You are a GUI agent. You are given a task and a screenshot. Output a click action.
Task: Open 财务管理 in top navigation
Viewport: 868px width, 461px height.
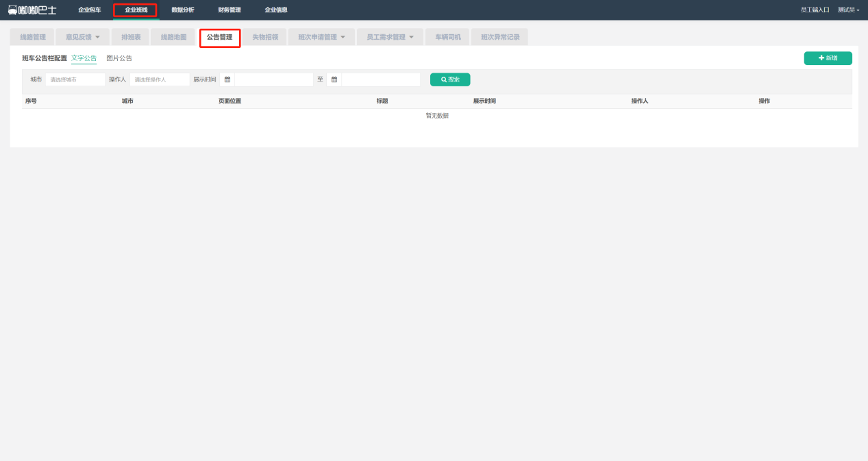[x=230, y=10]
